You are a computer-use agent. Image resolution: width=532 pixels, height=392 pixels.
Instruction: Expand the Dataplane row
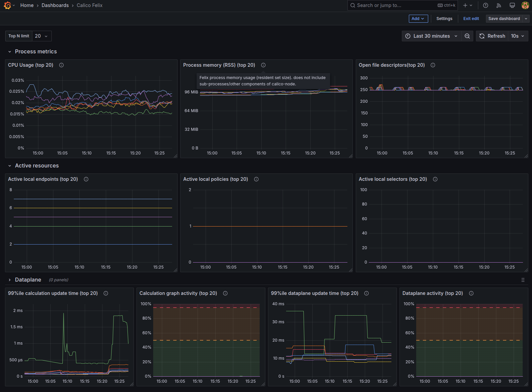(10, 280)
